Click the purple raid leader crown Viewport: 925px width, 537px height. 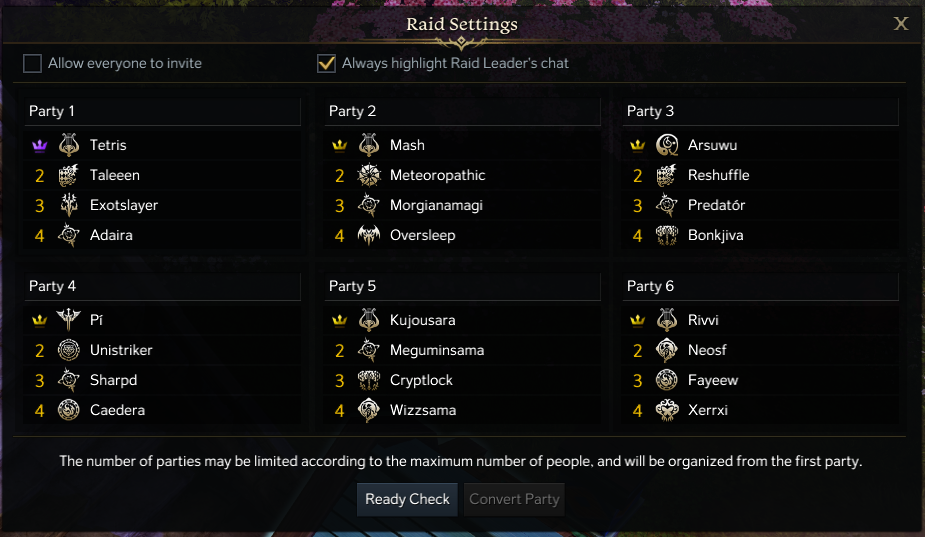pos(39,145)
